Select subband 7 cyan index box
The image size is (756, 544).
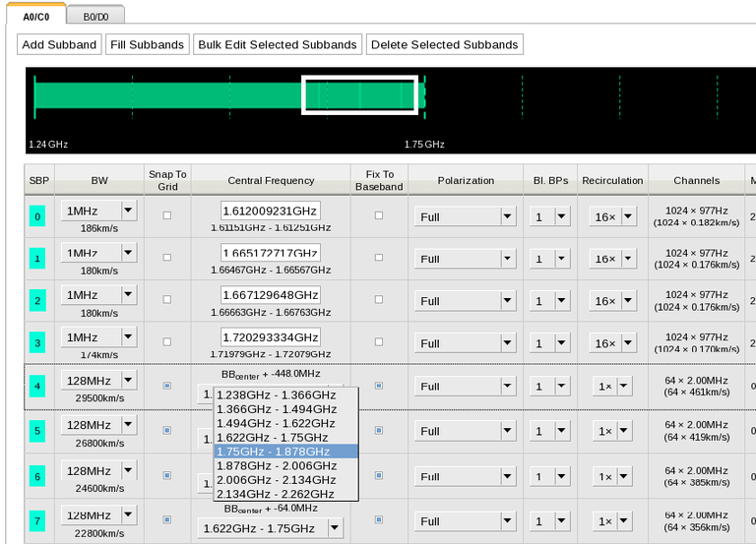click(x=38, y=520)
